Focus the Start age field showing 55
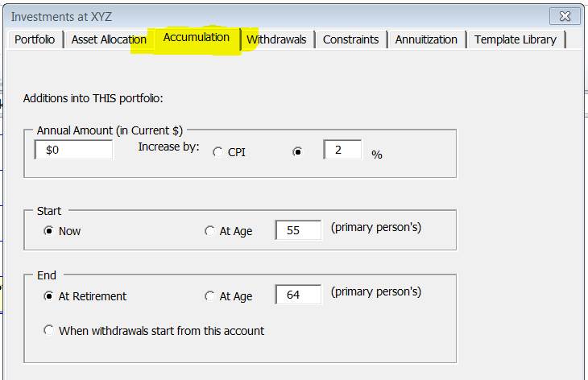This screenshot has width=588, height=380. coord(298,230)
